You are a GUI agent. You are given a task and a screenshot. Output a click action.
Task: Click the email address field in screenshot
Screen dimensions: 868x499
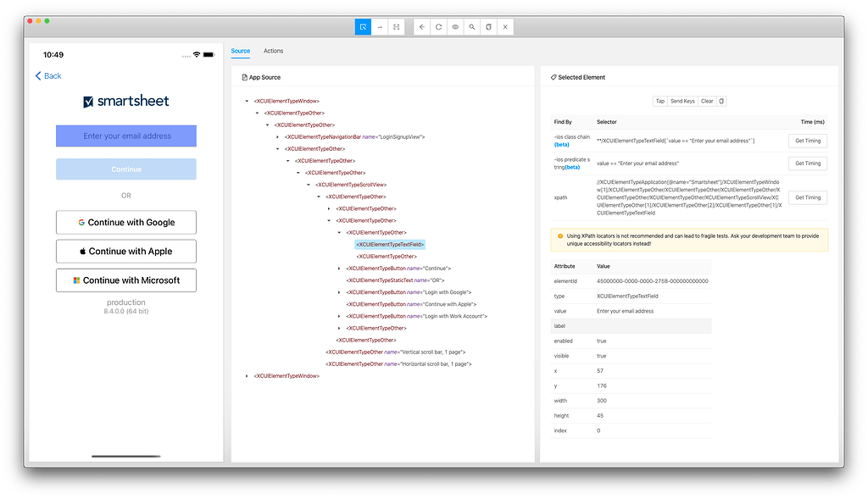coord(125,136)
